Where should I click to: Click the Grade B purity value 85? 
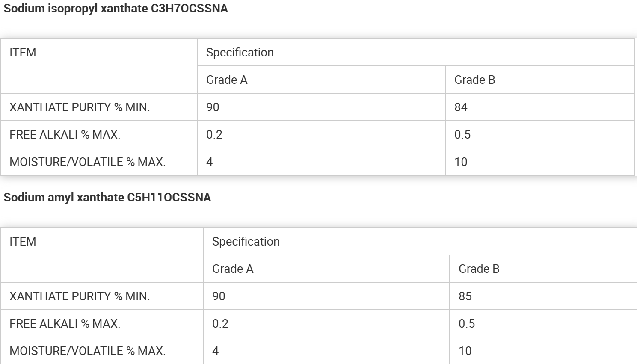point(465,296)
